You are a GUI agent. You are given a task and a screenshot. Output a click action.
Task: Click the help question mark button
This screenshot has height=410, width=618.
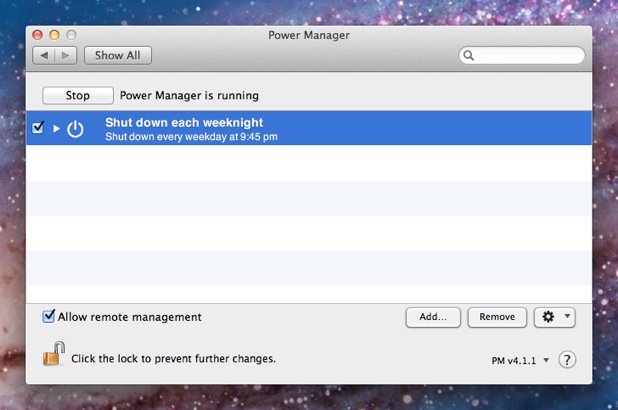(x=567, y=360)
